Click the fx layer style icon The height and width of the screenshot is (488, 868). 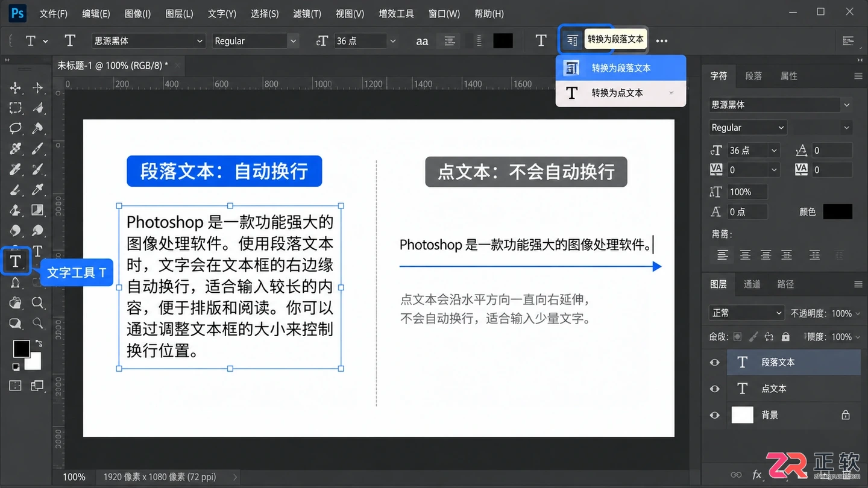[x=757, y=475]
